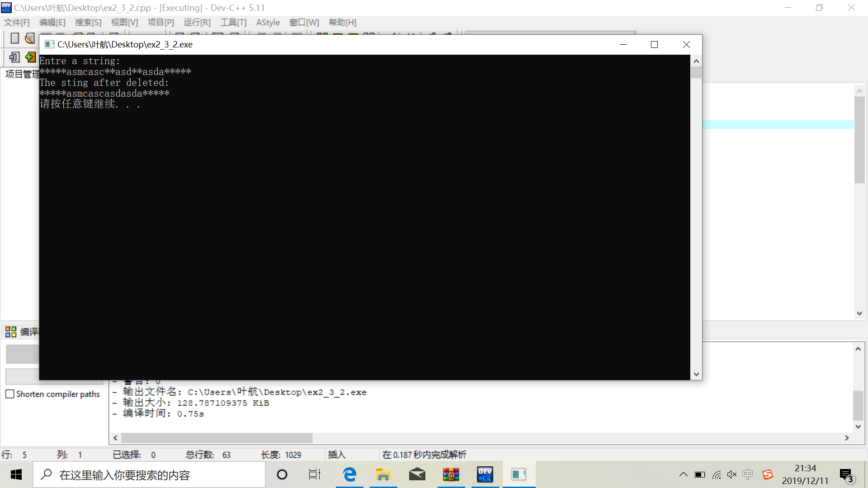Click the green plus insert toolbar icon
868x488 pixels.
pyautogui.click(x=30, y=57)
